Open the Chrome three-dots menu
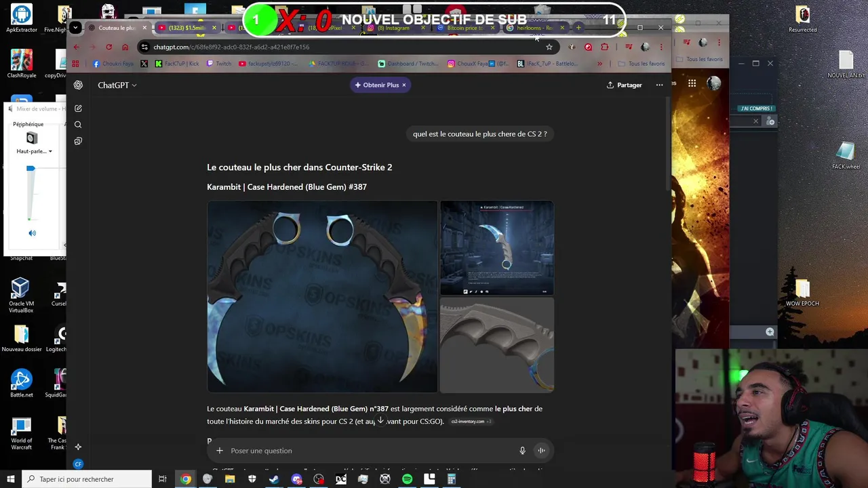 pos(661,47)
